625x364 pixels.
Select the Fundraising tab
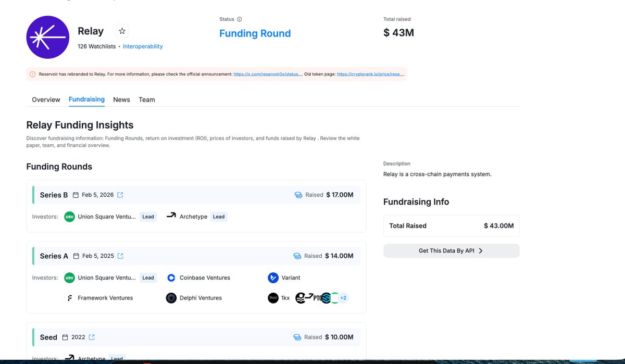pos(86,99)
